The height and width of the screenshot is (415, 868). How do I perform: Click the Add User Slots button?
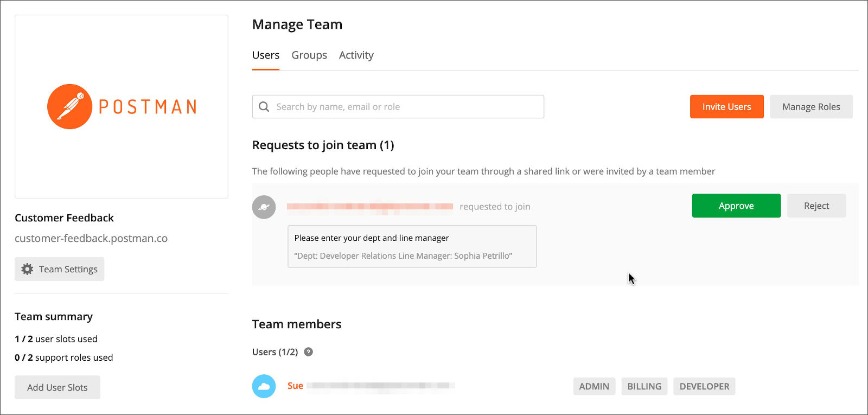click(x=58, y=387)
